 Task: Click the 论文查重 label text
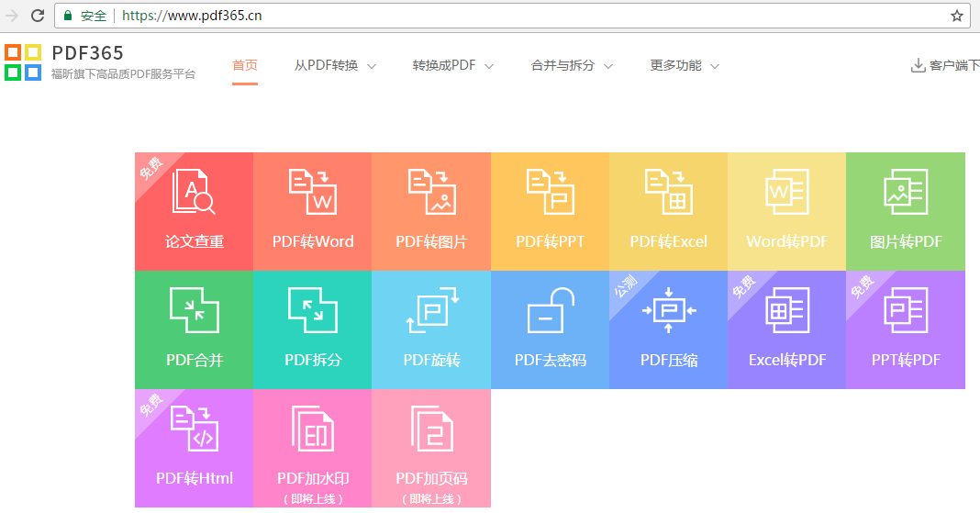point(195,241)
